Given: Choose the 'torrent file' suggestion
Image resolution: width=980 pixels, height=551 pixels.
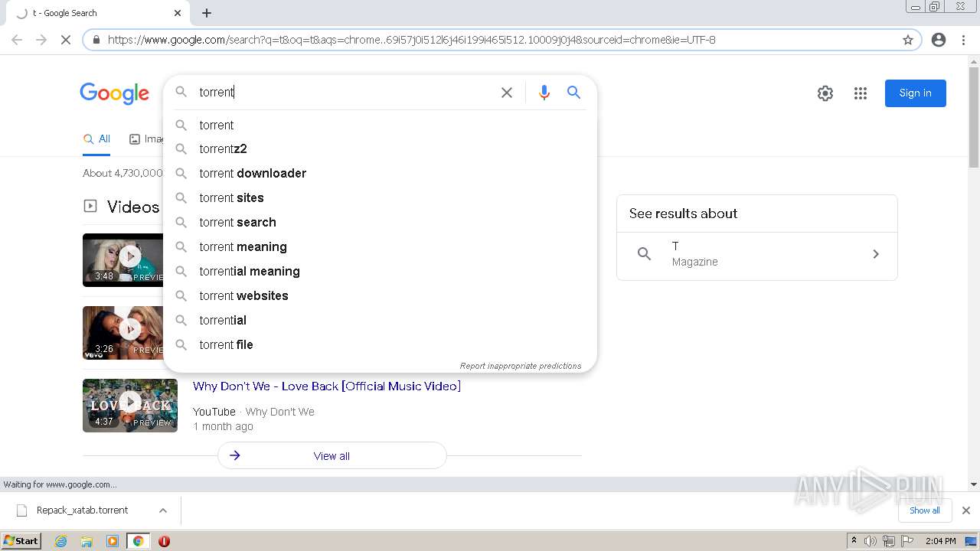Looking at the screenshot, I should [380, 345].
